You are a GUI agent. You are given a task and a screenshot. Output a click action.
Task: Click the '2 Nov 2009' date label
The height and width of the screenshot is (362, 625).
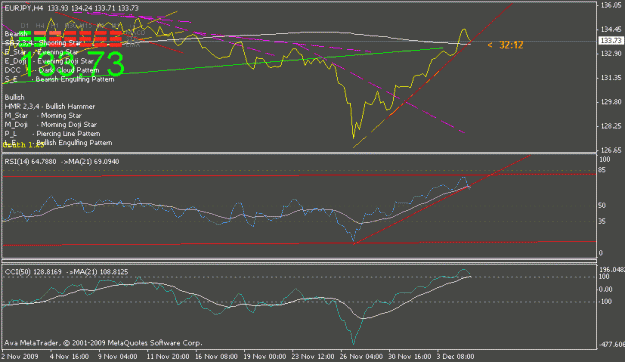[20, 356]
